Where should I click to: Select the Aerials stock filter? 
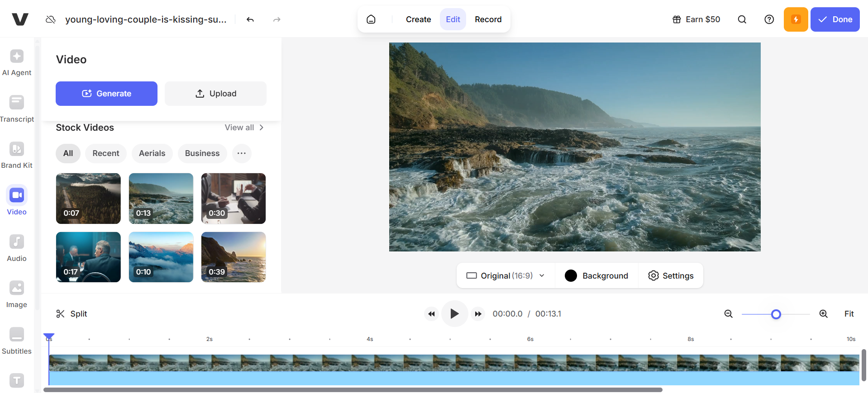(152, 153)
